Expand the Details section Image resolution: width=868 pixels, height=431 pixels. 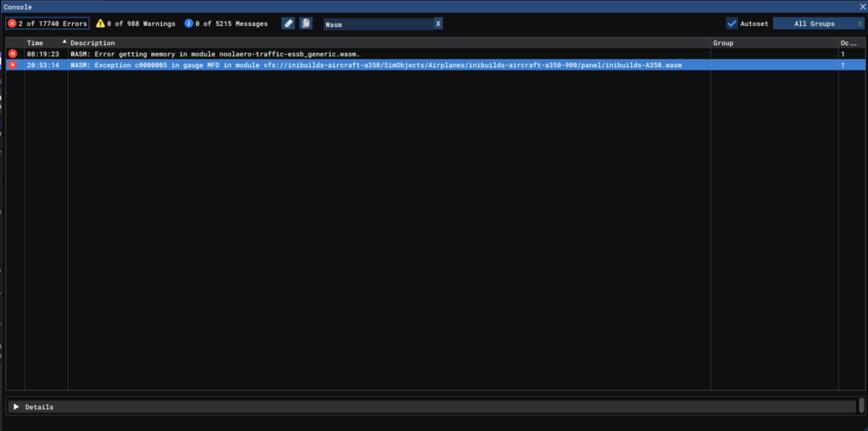pyautogui.click(x=16, y=407)
